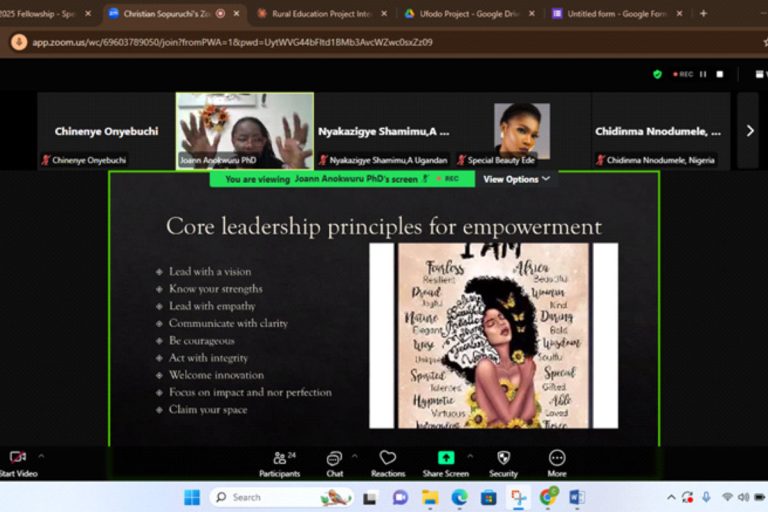Screen dimensions: 768x512
Task: Expand the View Options dropdown
Action: tap(517, 179)
